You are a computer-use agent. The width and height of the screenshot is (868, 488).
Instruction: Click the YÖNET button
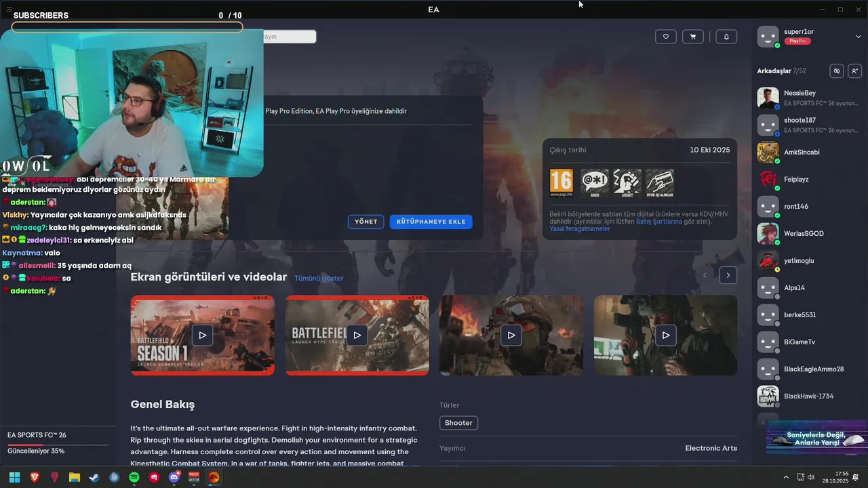pos(366,222)
